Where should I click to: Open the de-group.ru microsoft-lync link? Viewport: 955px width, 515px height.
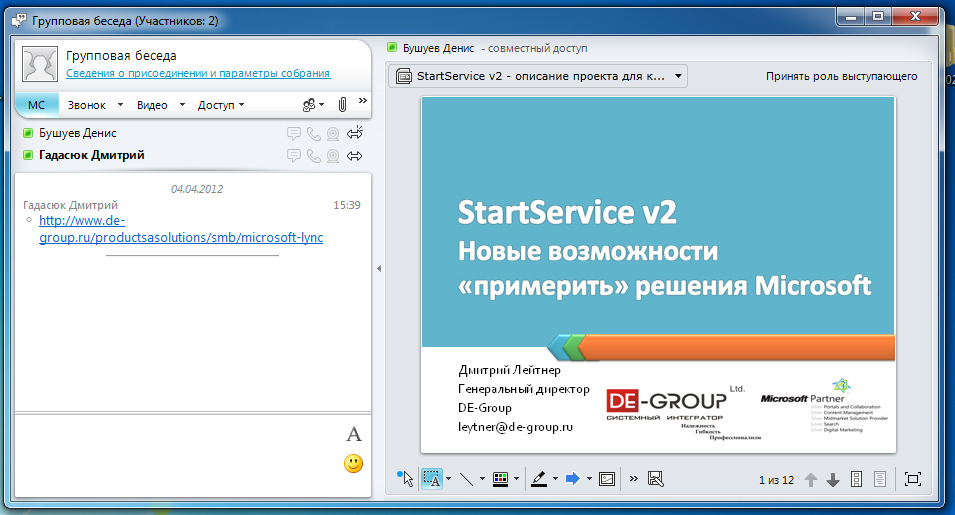[x=181, y=229]
